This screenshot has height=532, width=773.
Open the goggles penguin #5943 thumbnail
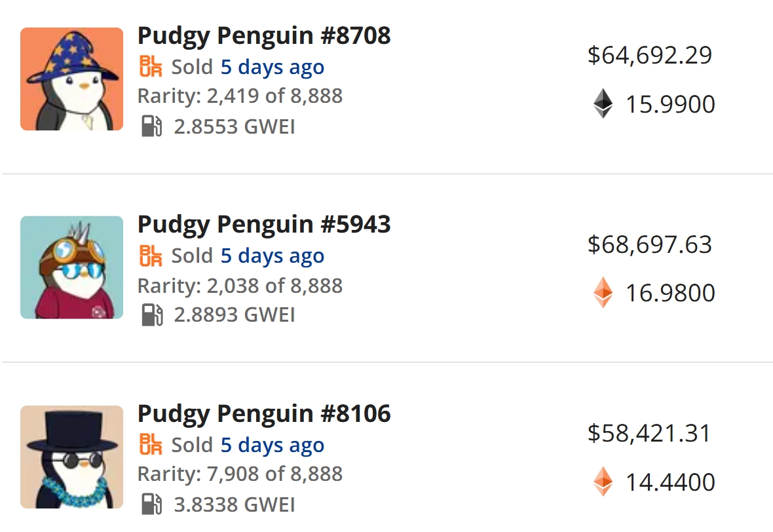pyautogui.click(x=71, y=267)
